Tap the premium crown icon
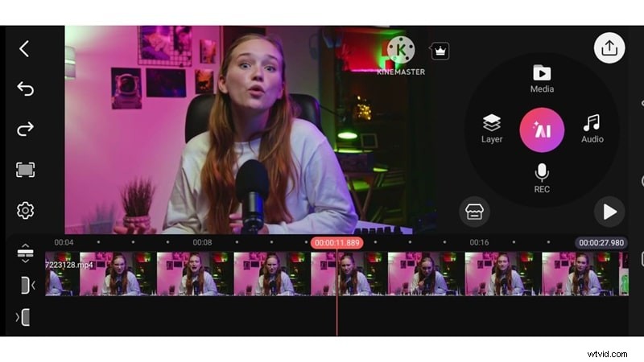 [x=440, y=51]
